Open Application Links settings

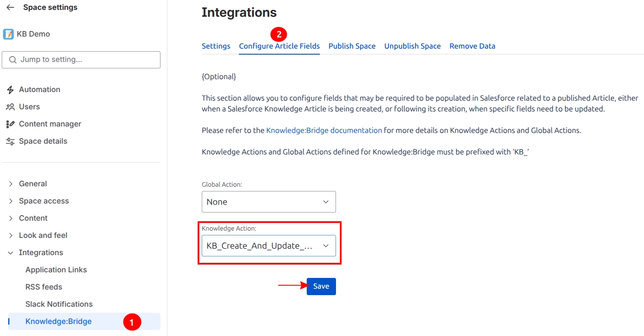56,270
